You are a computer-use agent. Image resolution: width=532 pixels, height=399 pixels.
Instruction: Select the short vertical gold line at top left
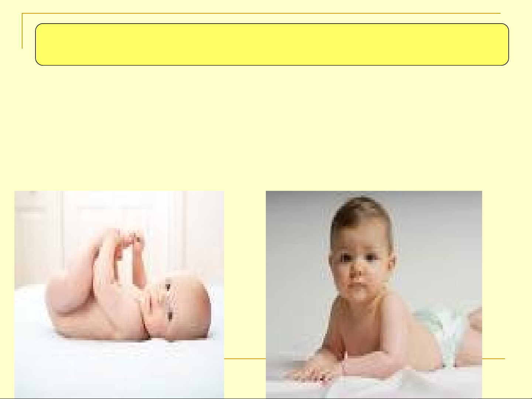click(22, 31)
